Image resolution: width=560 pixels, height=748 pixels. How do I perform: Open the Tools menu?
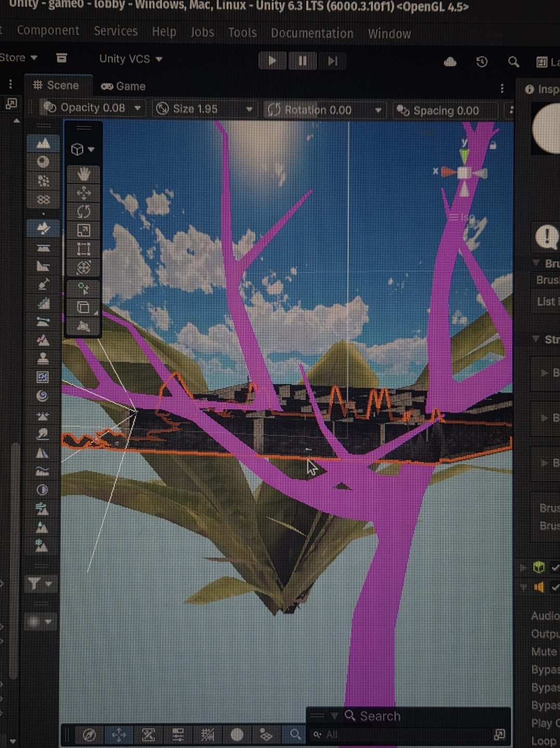point(242,33)
